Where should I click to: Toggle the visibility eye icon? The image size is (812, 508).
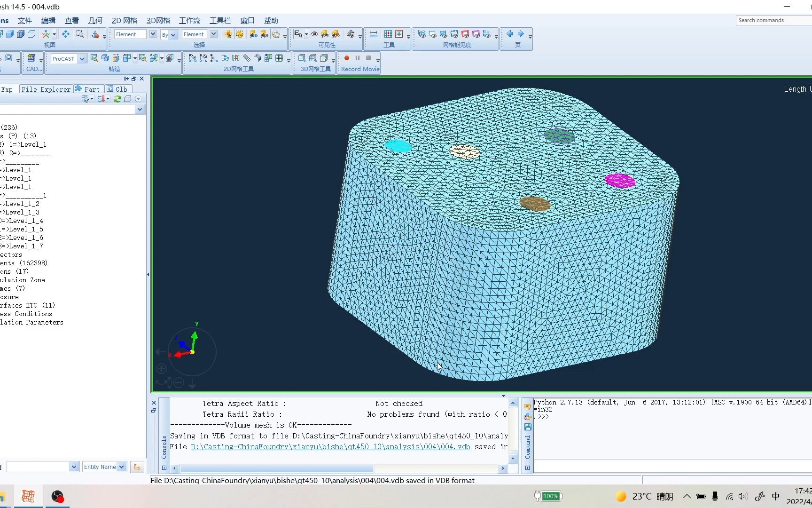[314, 34]
